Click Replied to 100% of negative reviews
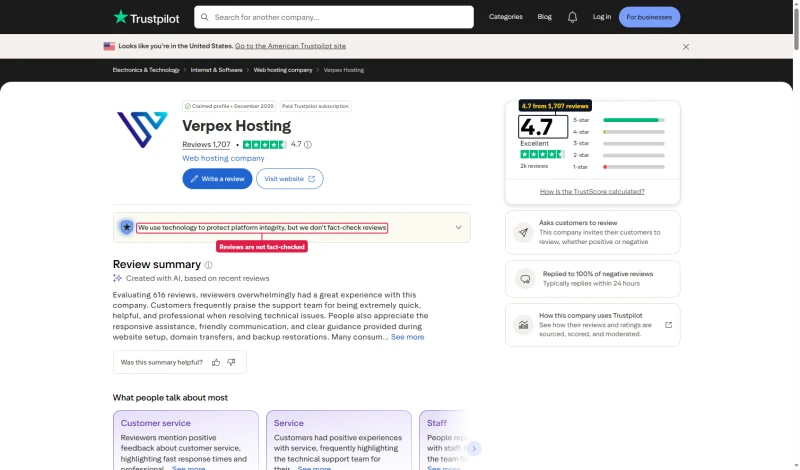 (592, 279)
